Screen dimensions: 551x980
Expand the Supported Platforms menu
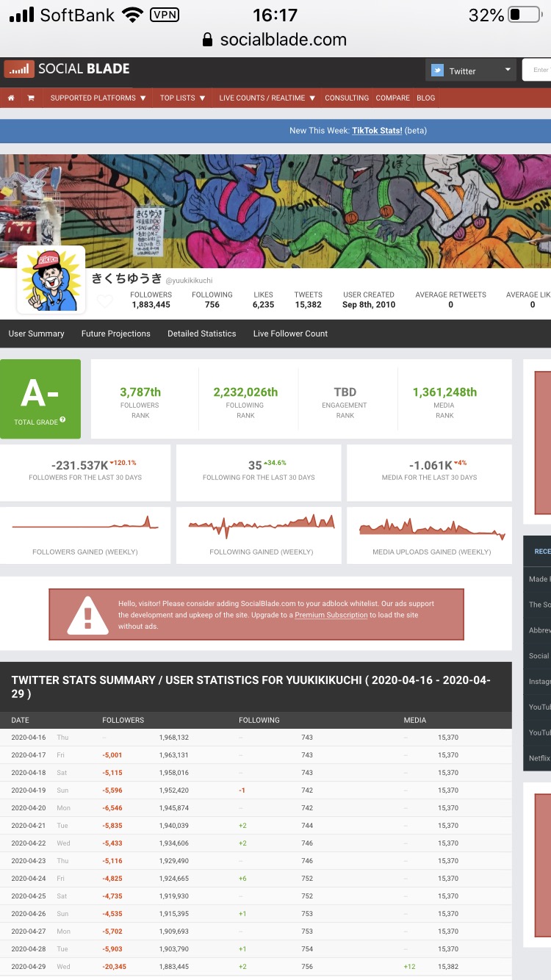[98, 98]
